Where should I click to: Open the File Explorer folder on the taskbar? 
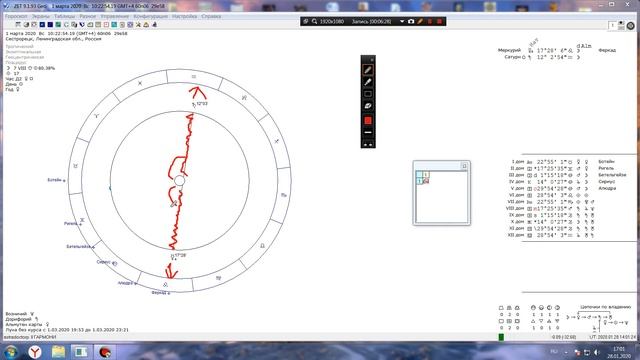(x=58, y=351)
